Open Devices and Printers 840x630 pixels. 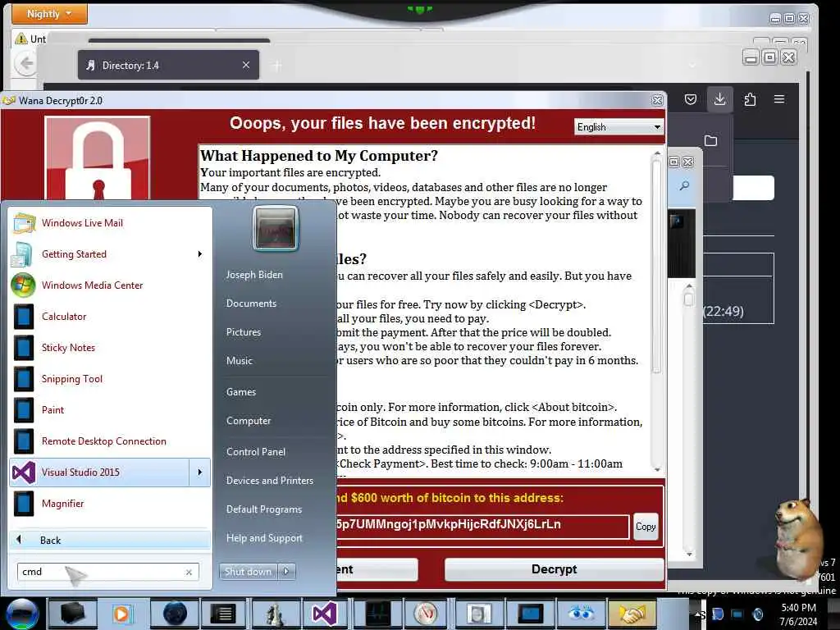tap(269, 481)
